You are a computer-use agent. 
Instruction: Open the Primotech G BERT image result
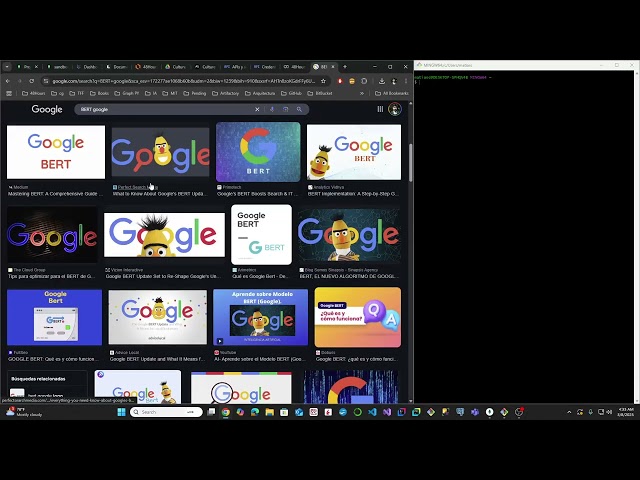point(258,152)
